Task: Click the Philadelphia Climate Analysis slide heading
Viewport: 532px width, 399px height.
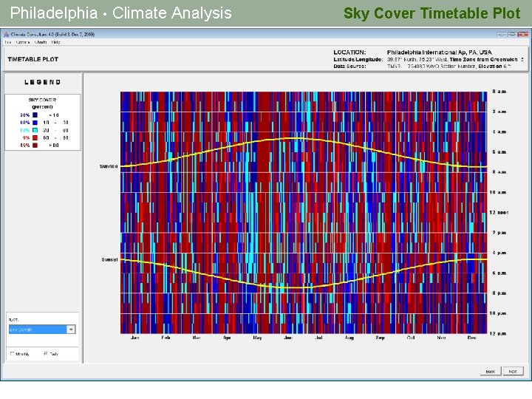Action: tap(120, 13)
